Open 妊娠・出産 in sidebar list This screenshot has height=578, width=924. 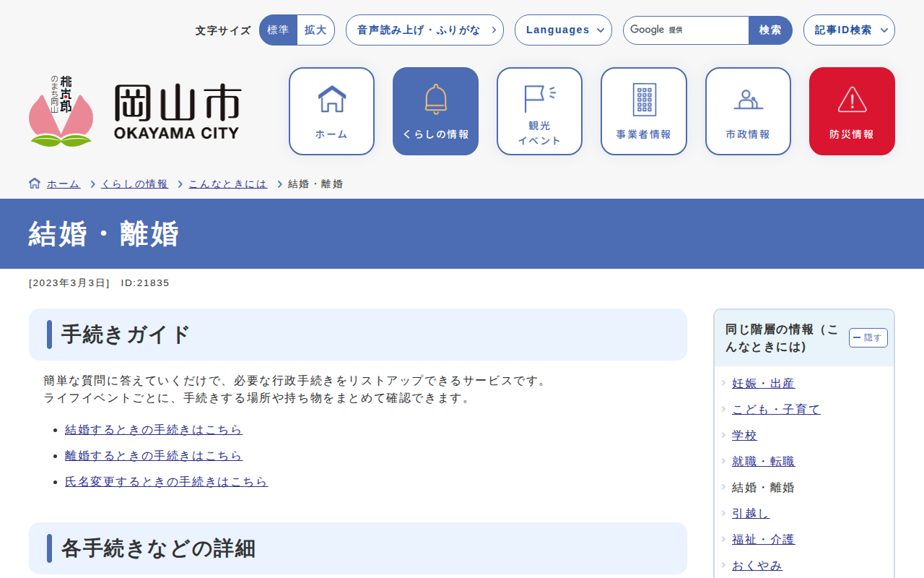tap(763, 384)
